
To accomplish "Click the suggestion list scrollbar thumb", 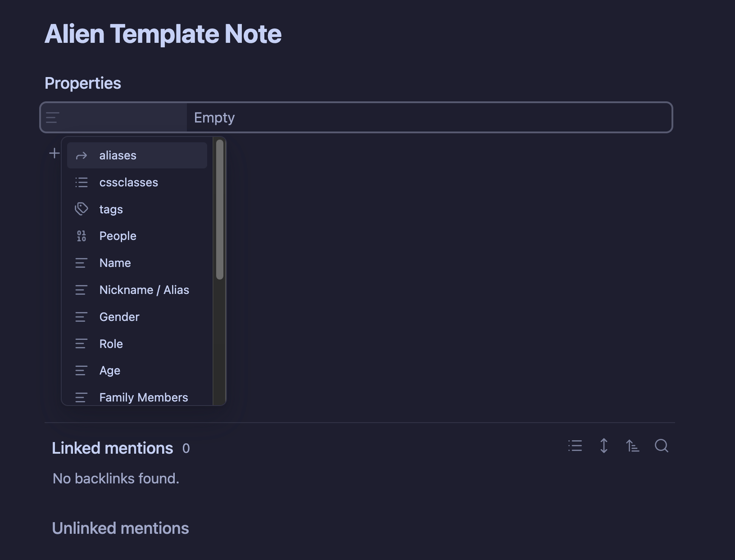I will (220, 209).
